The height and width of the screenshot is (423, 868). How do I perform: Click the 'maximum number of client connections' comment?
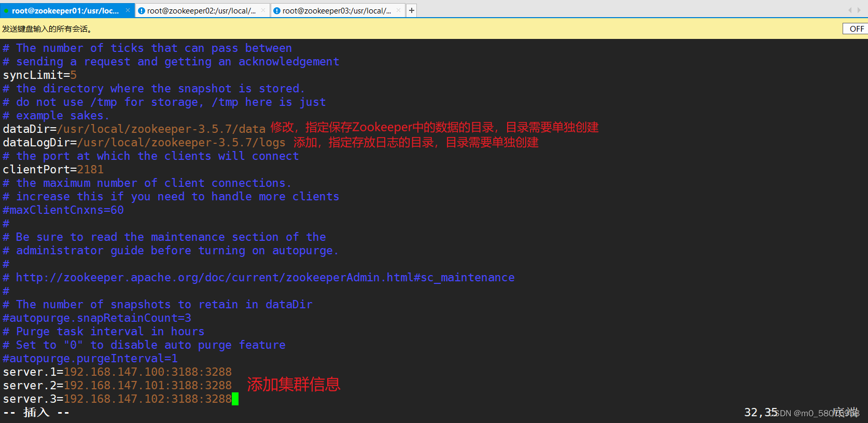pos(147,183)
